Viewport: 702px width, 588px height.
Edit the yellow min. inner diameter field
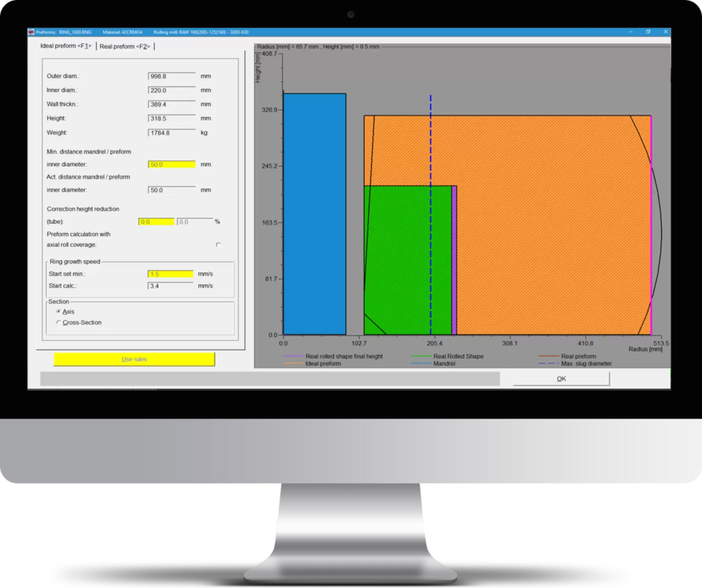[x=171, y=164]
